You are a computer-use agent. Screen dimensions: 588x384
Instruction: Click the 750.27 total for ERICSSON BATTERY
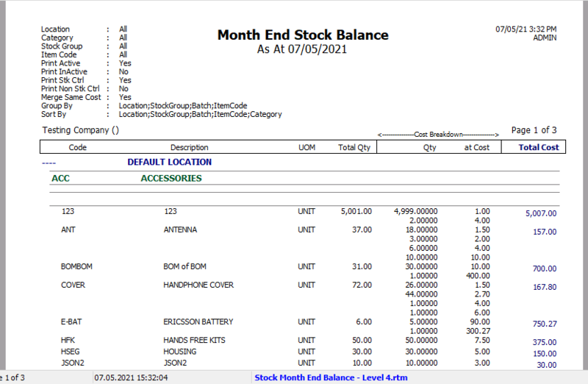545,324
